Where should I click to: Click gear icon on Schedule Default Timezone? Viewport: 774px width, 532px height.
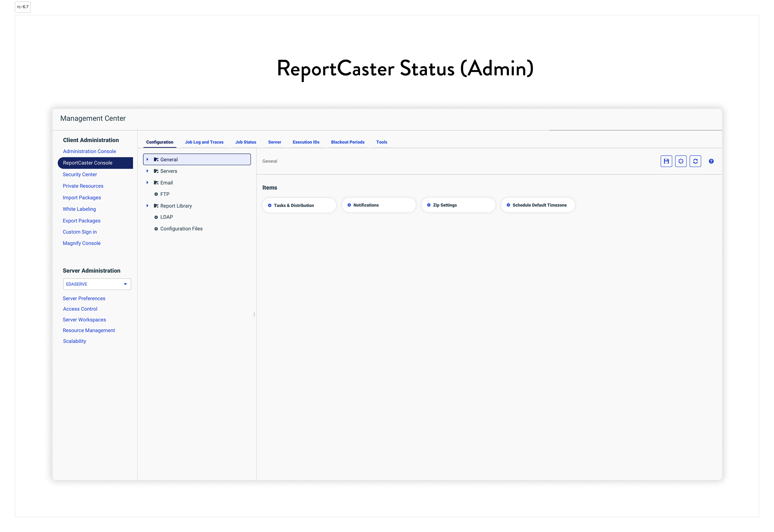tap(508, 205)
